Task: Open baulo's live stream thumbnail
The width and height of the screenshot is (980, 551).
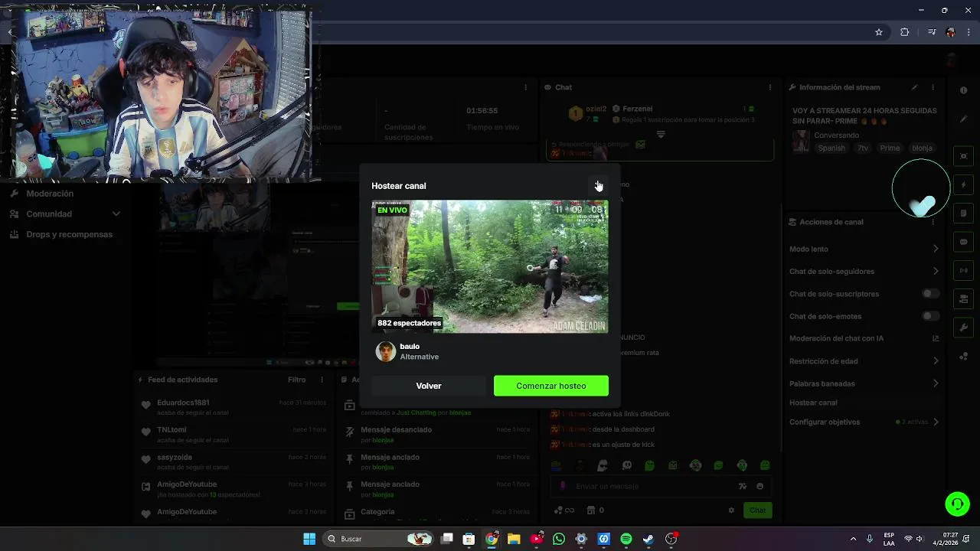Action: click(x=490, y=266)
